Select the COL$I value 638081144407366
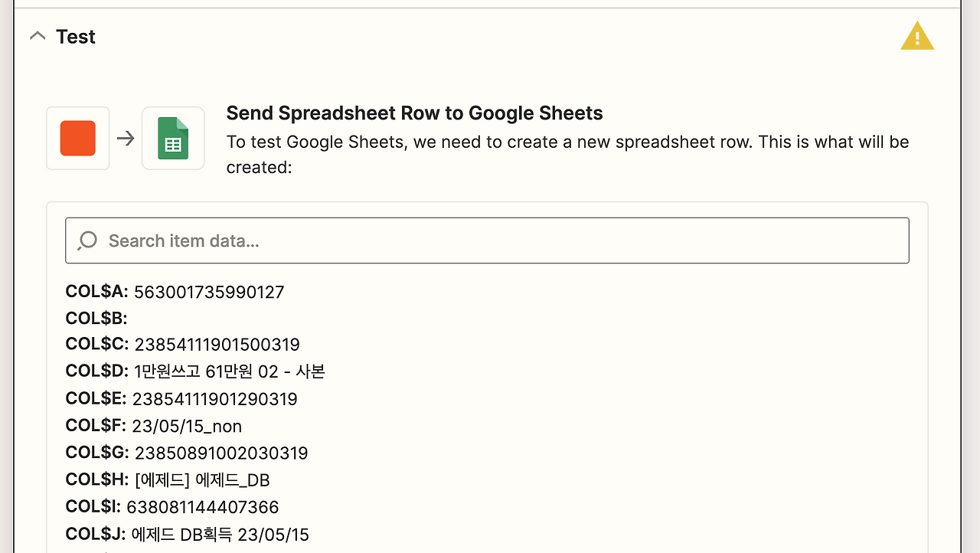Viewport: 980px width, 553px height. 202,507
